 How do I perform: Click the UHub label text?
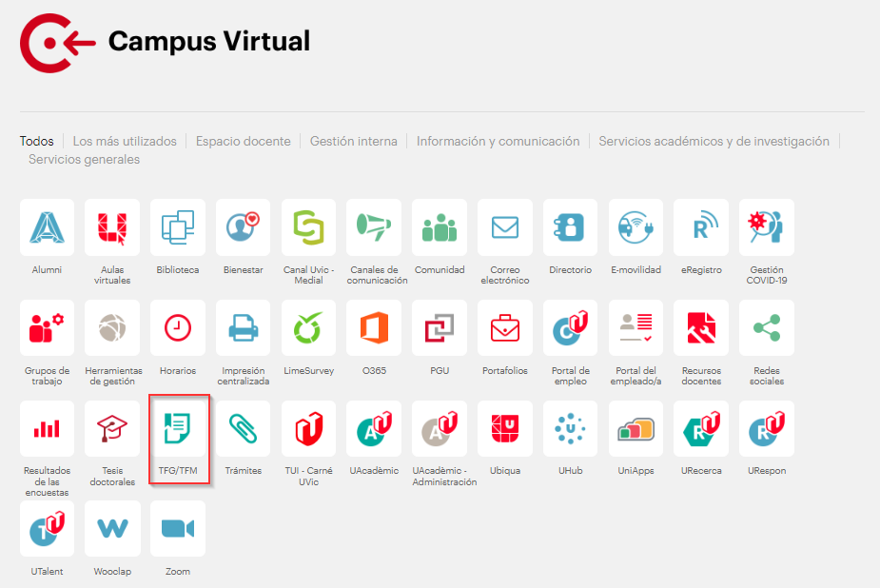click(570, 471)
